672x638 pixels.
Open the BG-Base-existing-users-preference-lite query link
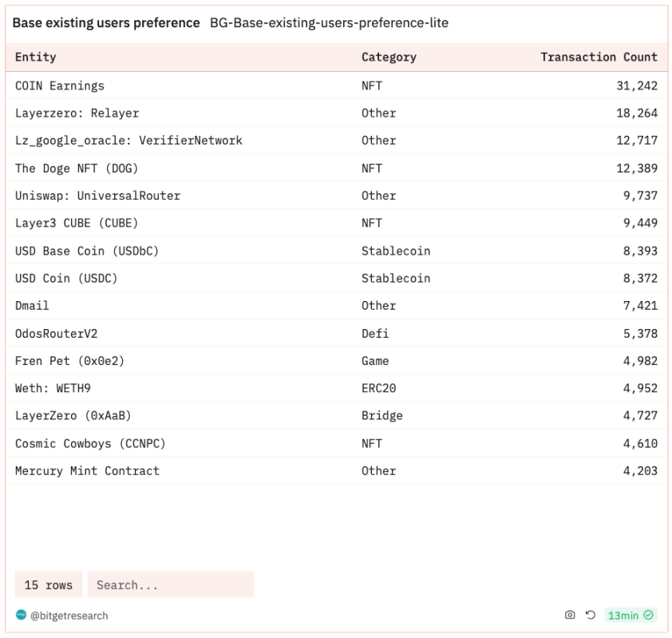coord(329,22)
